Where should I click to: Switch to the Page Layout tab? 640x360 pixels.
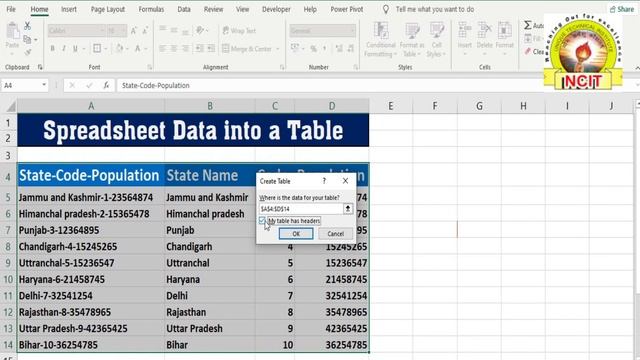tap(108, 9)
